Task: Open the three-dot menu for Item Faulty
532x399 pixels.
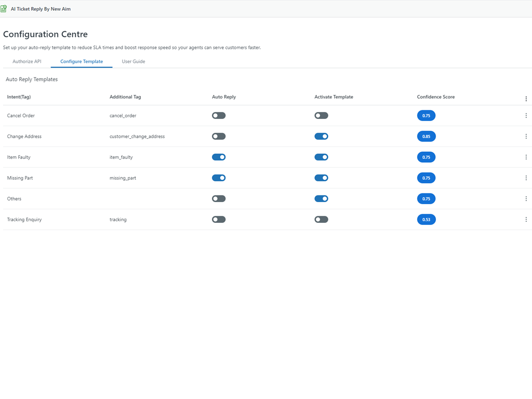Action: [x=526, y=157]
